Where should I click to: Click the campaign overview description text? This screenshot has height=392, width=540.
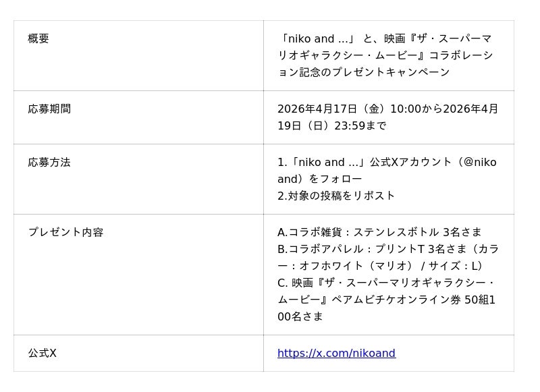pyautogui.click(x=385, y=55)
